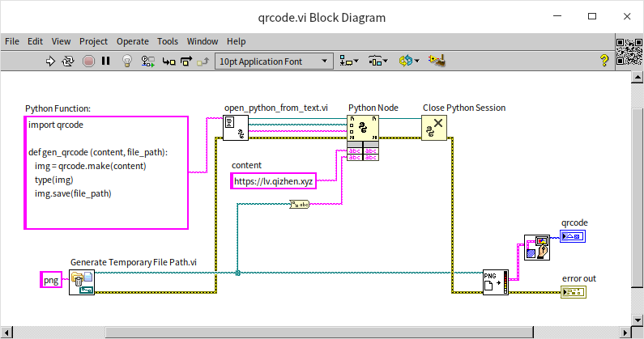Click the qrcode picture indicator terminal

pos(574,236)
